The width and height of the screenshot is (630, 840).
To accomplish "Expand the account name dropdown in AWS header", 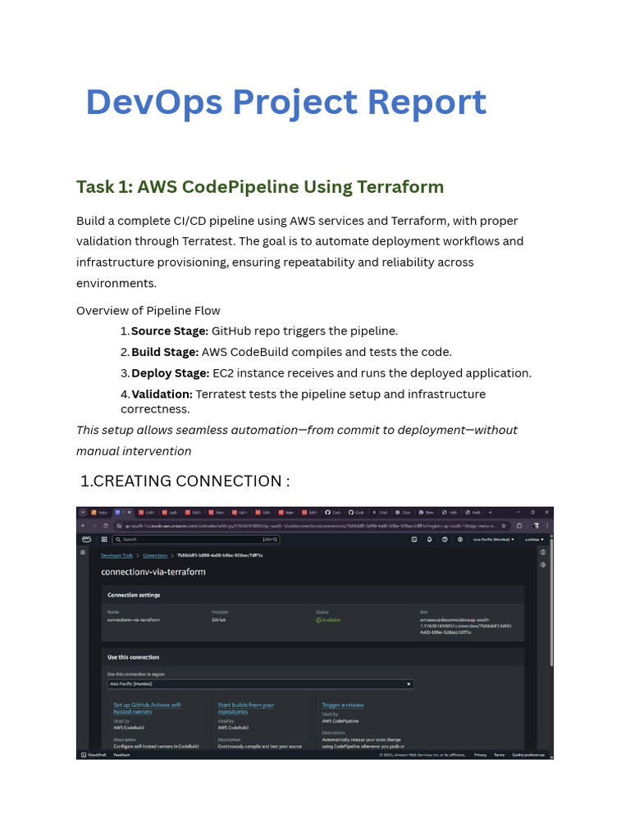I will [x=534, y=540].
